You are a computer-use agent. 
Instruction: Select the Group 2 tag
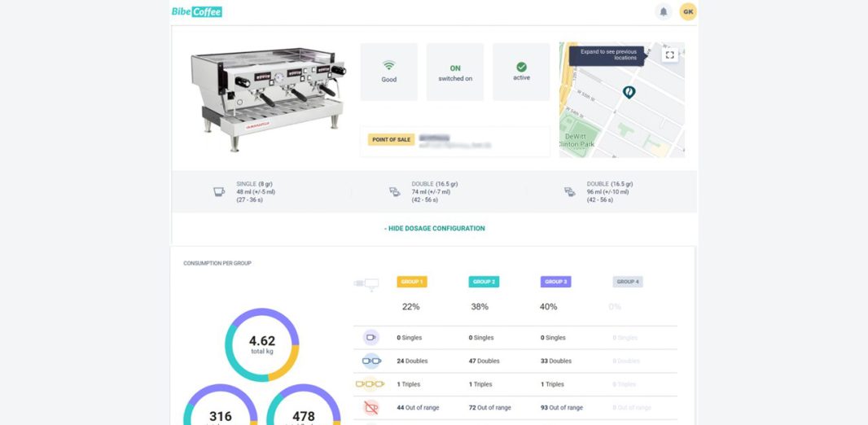tap(484, 282)
